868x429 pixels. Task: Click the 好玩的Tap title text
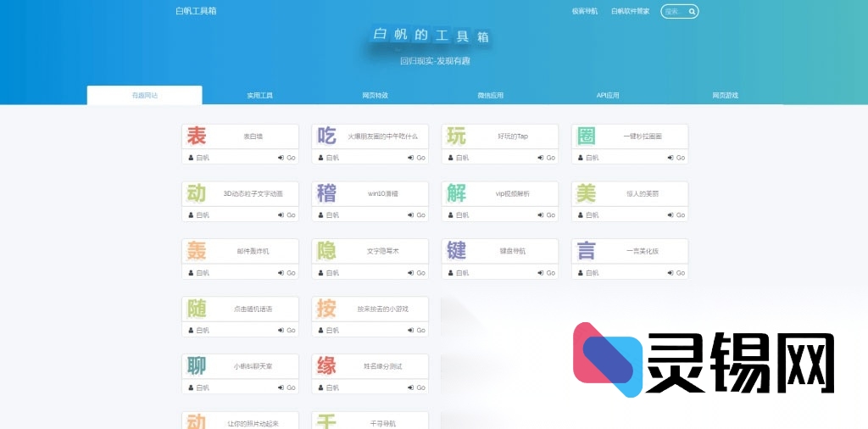(513, 136)
